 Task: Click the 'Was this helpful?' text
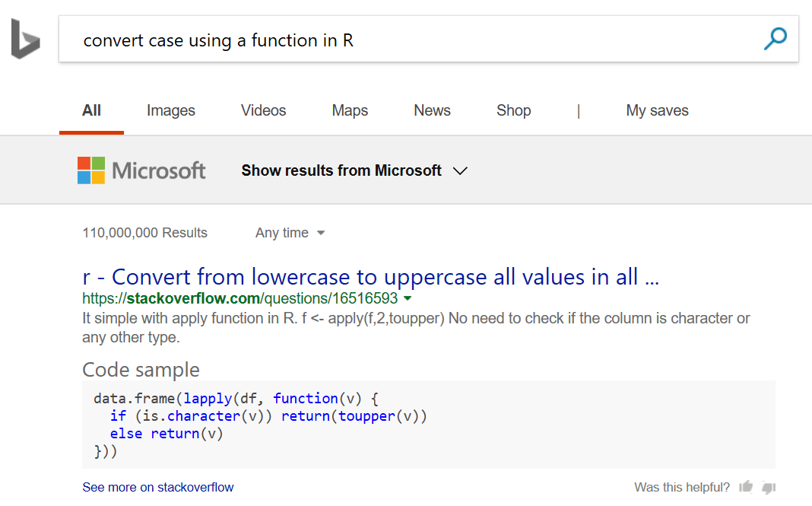[682, 487]
